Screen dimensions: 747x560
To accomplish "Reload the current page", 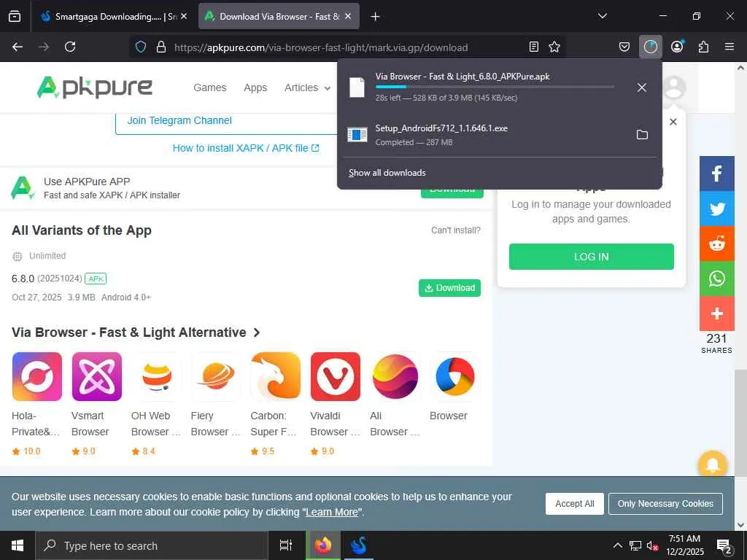I will 70,47.
